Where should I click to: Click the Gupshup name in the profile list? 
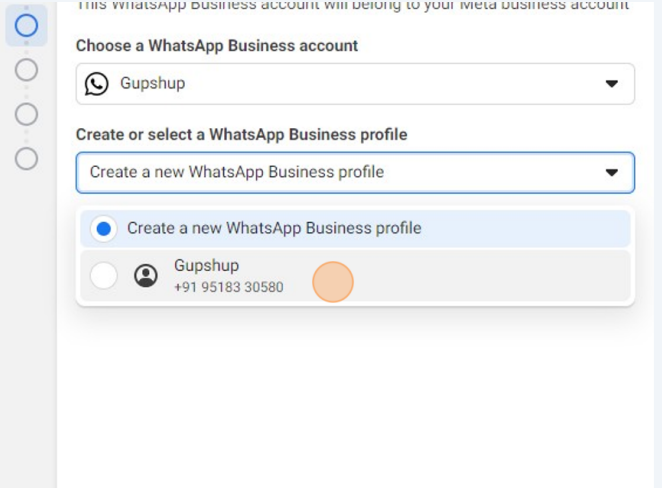206,266
